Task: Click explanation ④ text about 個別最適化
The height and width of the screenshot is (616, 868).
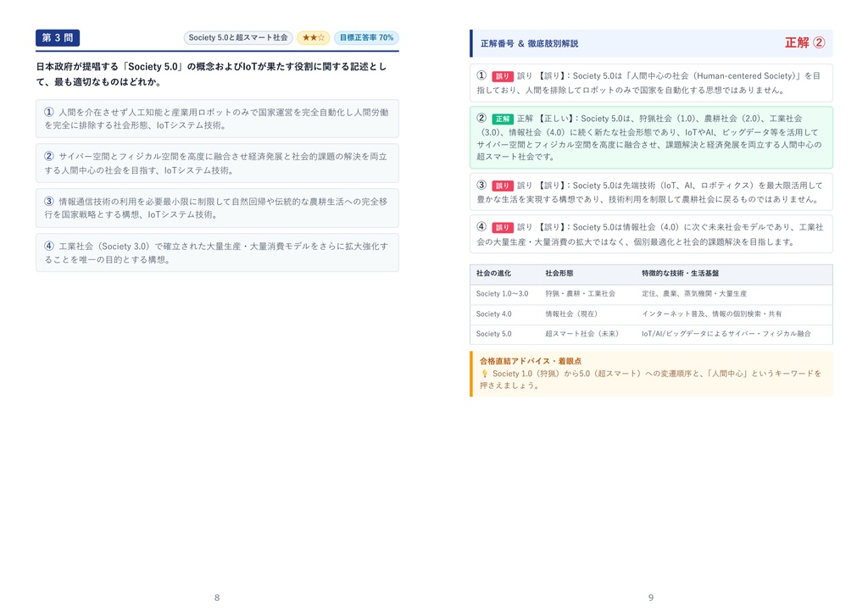Action: tap(650, 235)
